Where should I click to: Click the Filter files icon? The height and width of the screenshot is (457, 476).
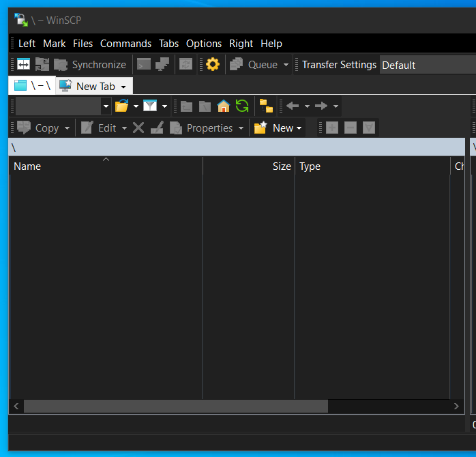pos(150,106)
